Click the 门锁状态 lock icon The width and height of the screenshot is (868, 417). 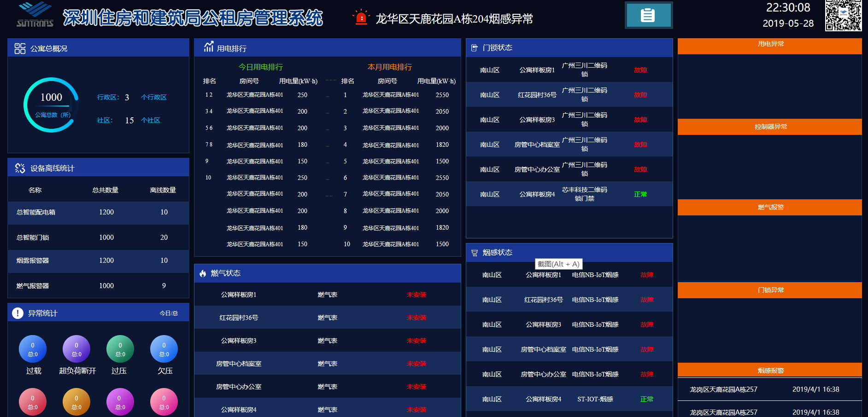(475, 48)
